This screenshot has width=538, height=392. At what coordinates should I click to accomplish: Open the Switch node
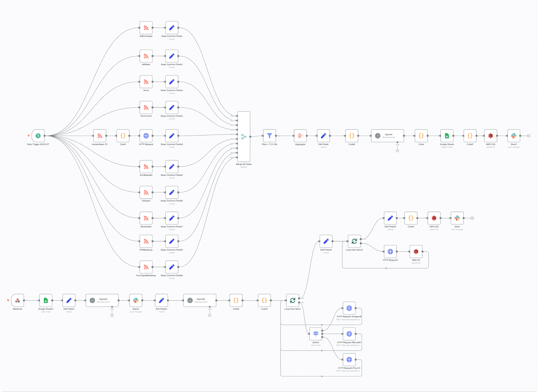point(316,334)
